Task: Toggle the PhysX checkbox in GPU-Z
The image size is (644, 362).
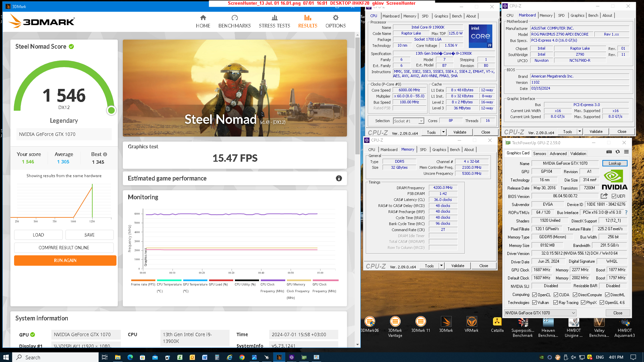Action: tap(583, 303)
